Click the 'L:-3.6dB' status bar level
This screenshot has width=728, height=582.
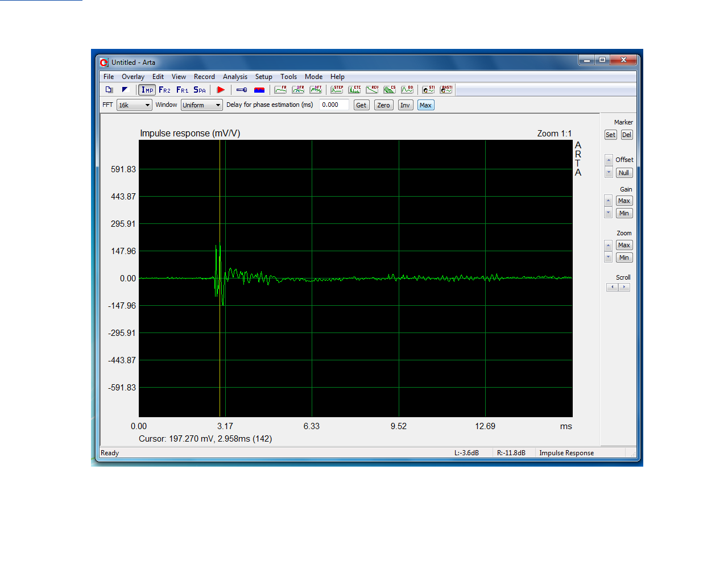(466, 453)
